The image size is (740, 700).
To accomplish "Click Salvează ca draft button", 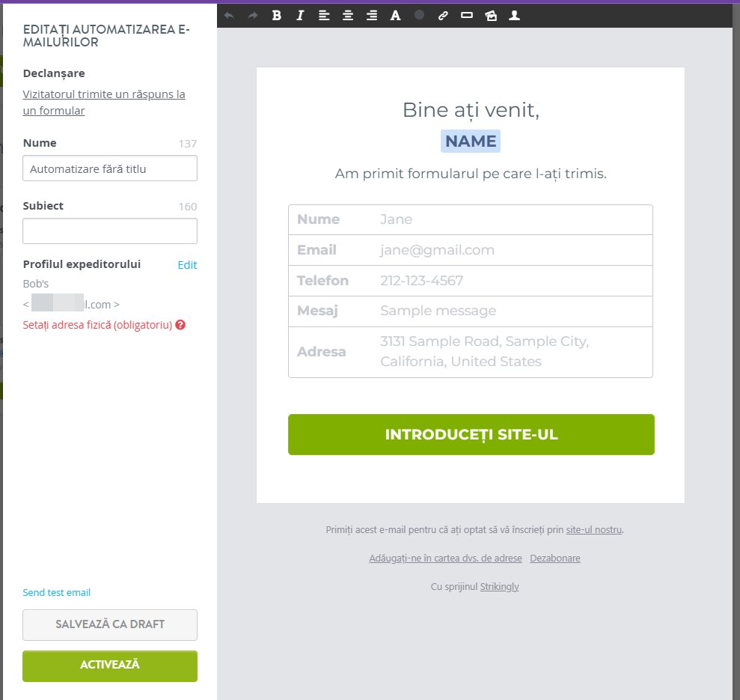I will click(x=110, y=624).
